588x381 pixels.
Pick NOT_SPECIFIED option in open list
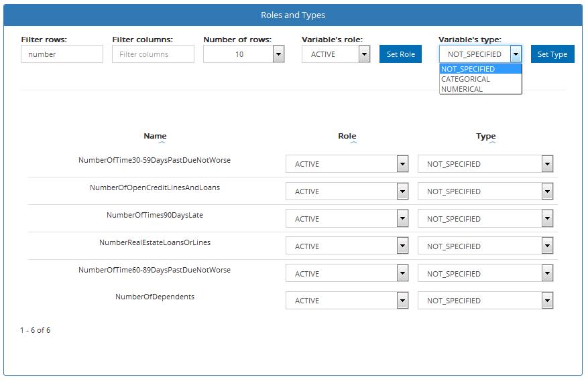(x=468, y=69)
